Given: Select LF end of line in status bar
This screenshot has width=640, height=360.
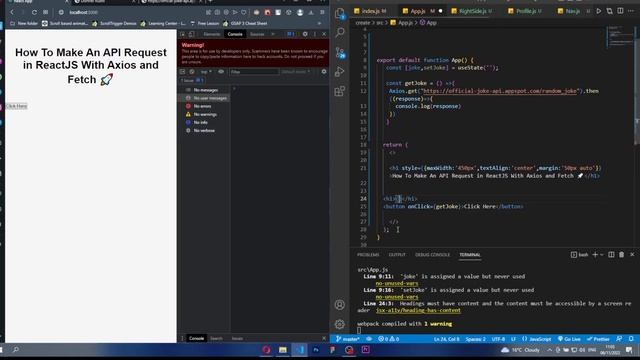Looking at the screenshot, I should click(x=513, y=339).
